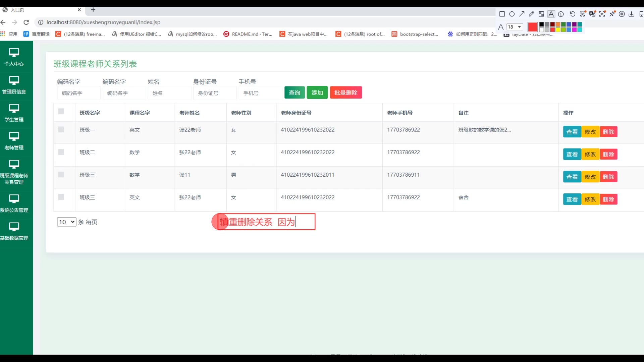Click the download save screenshot icon
The width and height of the screenshot is (644, 362).
pyautogui.click(x=632, y=14)
